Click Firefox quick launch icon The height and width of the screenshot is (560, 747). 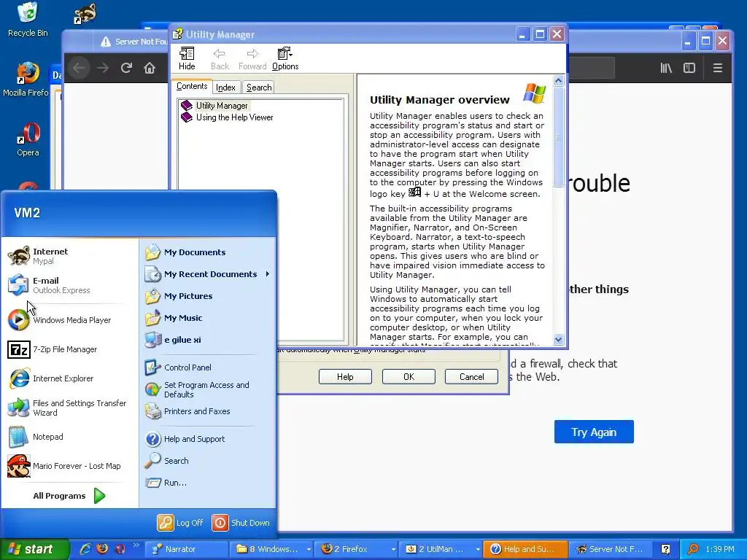point(102,549)
